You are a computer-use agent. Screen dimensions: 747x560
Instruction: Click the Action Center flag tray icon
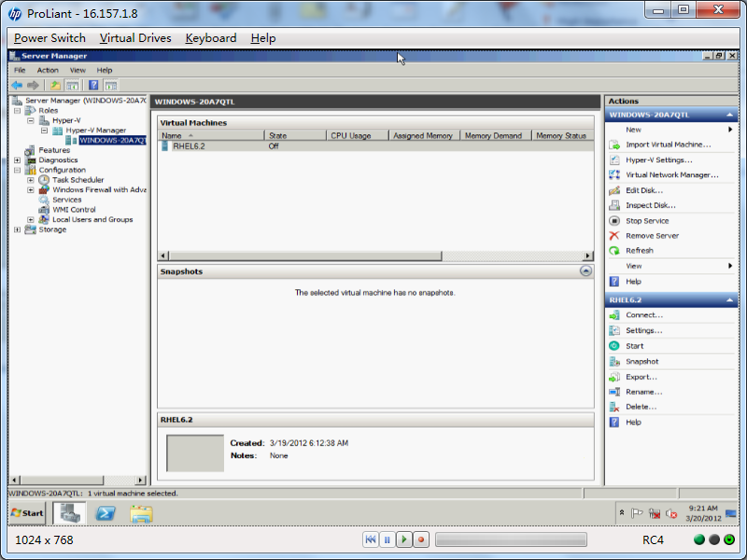pyautogui.click(x=637, y=513)
